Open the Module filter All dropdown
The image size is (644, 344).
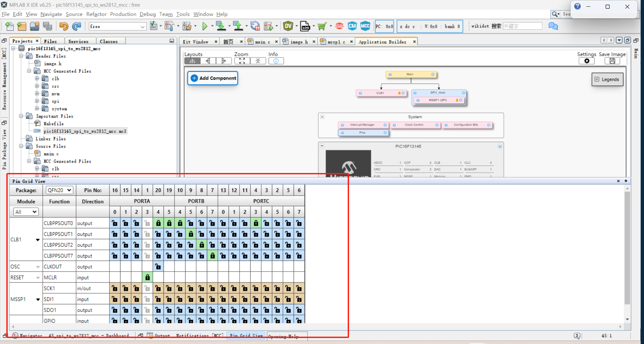coord(26,212)
